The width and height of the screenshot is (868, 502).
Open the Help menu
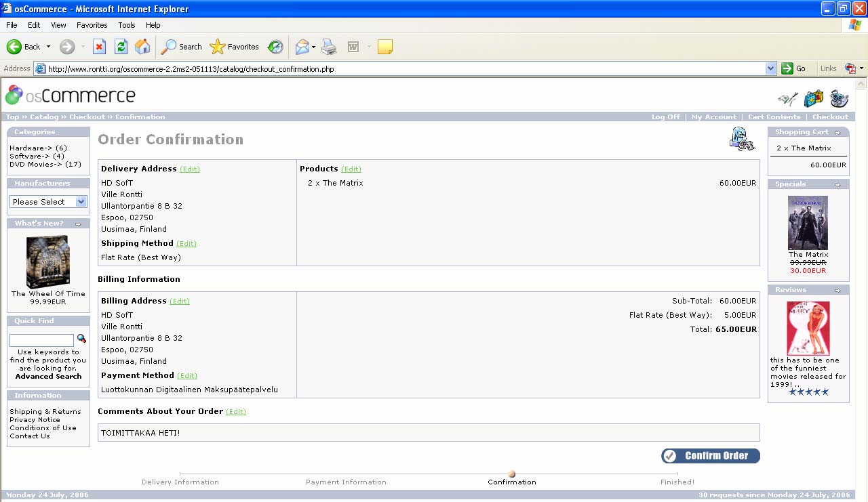[153, 25]
